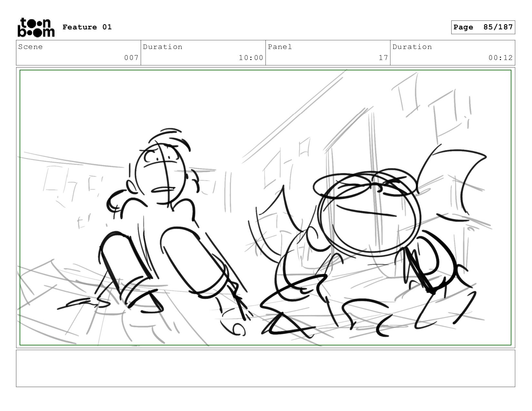Select the 'Feature 01' title text

click(x=87, y=27)
